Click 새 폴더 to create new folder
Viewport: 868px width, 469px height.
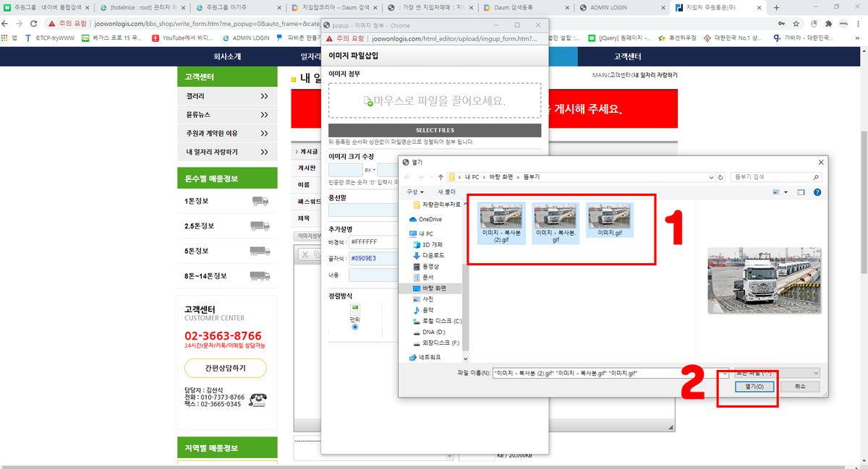[446, 192]
